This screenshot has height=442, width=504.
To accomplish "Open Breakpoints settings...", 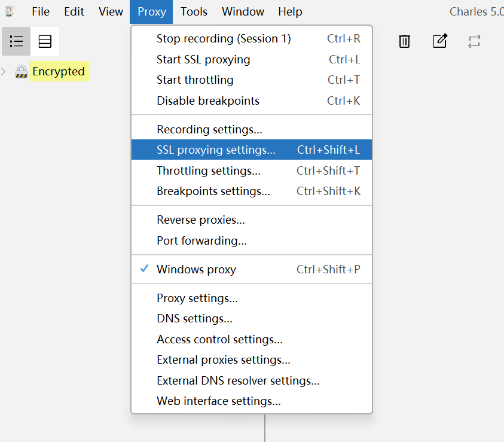I will (252, 191).
